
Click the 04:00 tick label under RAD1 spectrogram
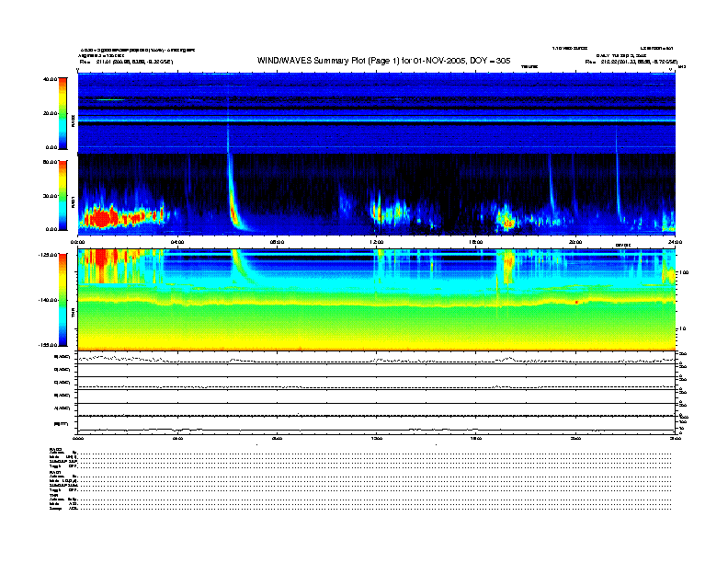click(177, 242)
